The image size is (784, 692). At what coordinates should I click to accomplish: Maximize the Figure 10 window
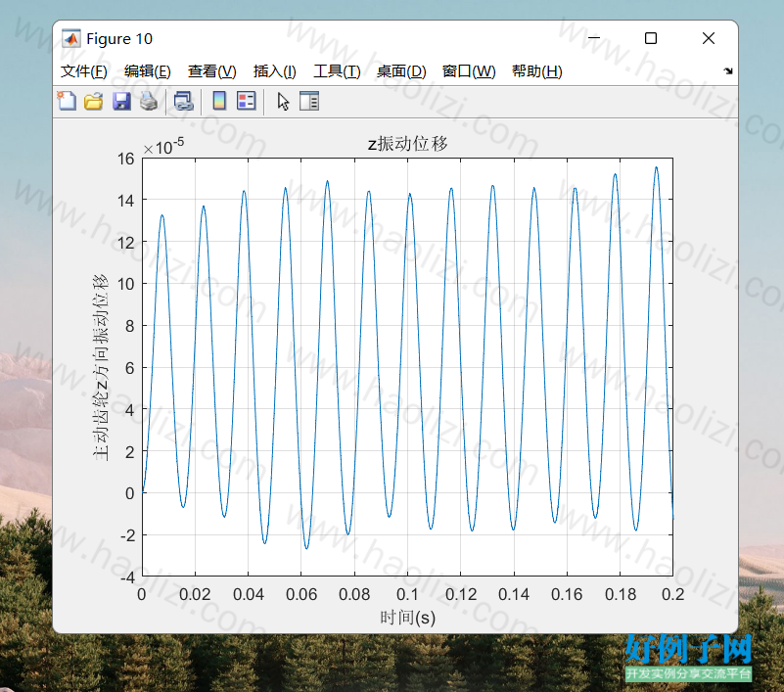coord(651,38)
